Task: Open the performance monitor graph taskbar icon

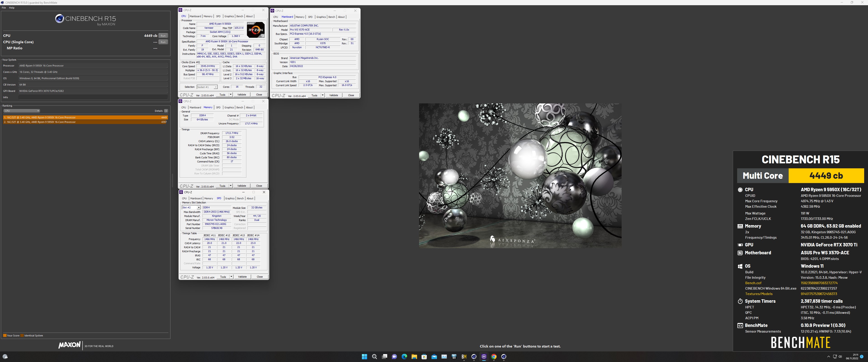Action: coord(444,357)
